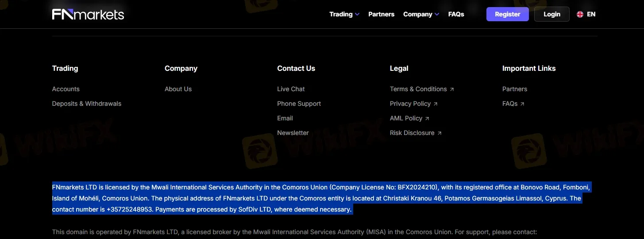Change language via EN selector
The width and height of the screenshot is (644, 239).
coord(591,14)
